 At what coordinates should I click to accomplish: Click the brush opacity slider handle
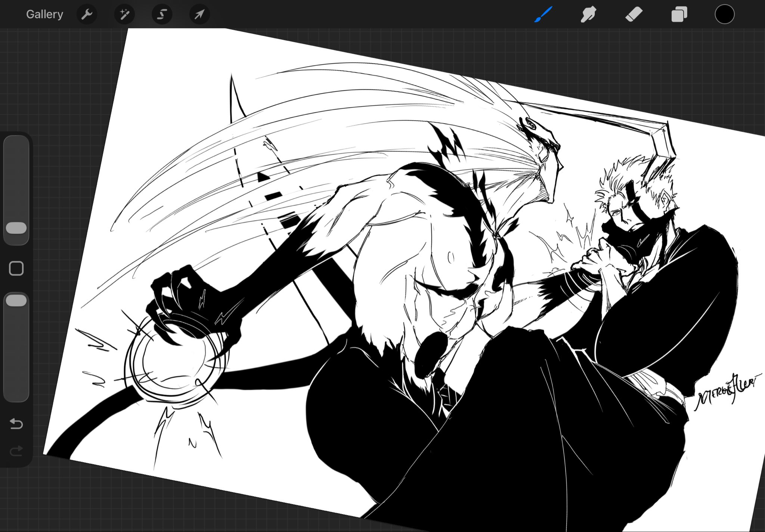tap(16, 301)
